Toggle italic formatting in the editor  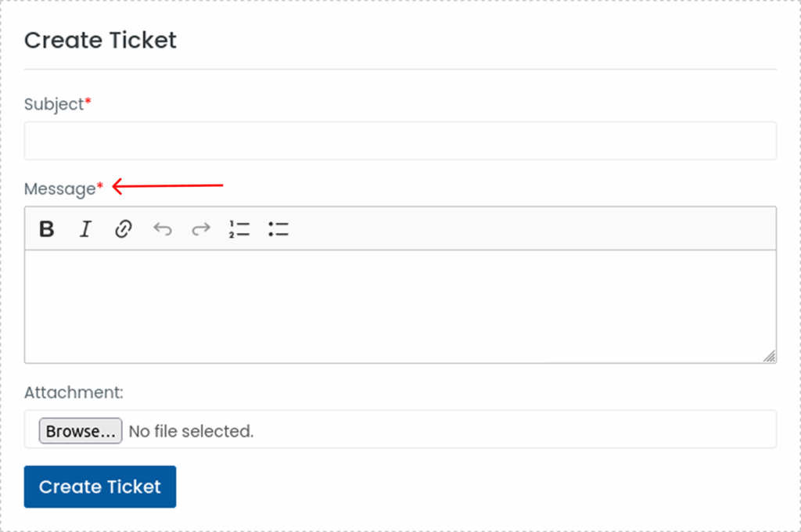(85, 229)
